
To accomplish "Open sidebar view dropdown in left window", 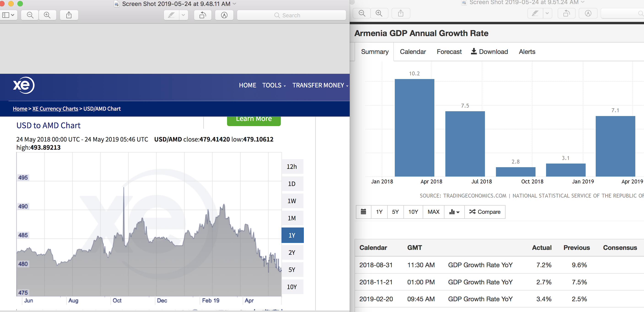I will click(8, 15).
